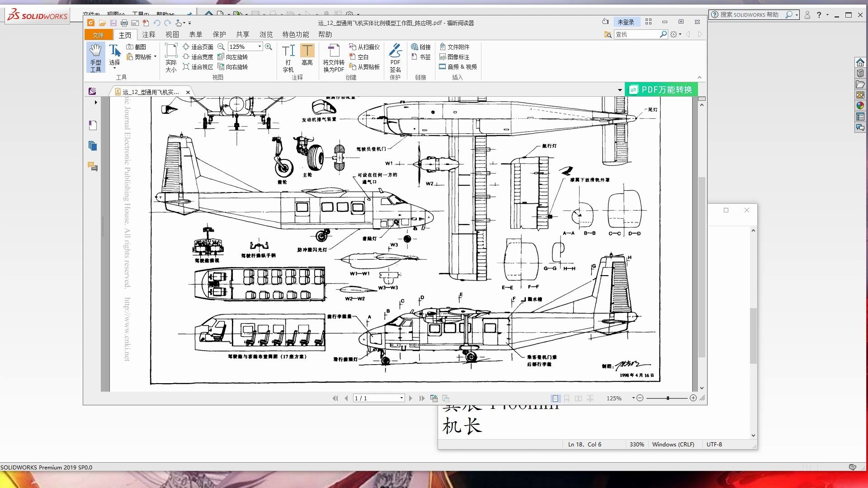Open status bar zoom level dropdown arrow
Screen dimensions: 868x488
pos(633,398)
